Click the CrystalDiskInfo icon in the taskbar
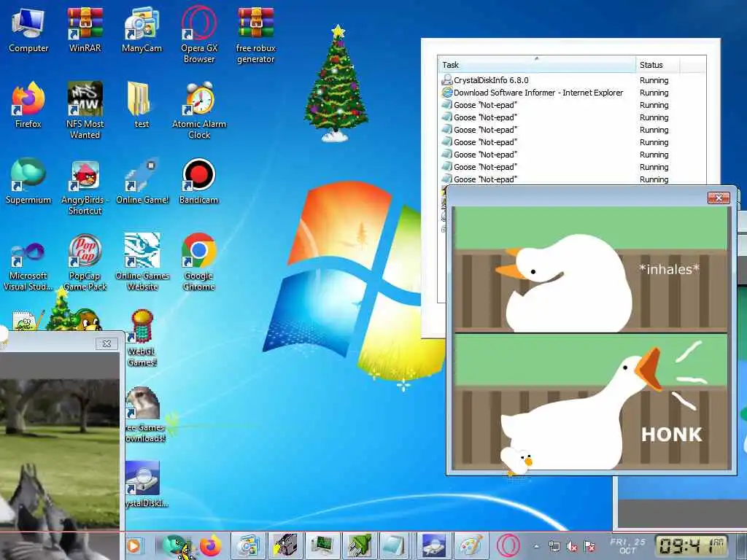Viewport: 747px width, 560px height. tap(433, 545)
